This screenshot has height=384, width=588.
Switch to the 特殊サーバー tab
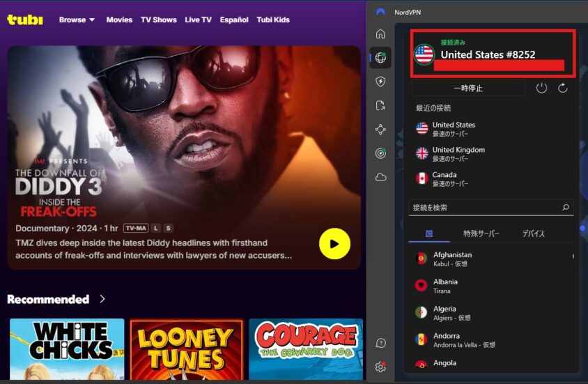(481, 233)
